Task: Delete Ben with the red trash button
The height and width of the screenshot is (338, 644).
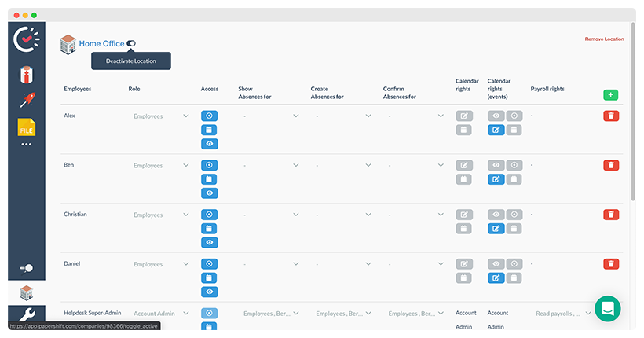Action: (x=611, y=165)
